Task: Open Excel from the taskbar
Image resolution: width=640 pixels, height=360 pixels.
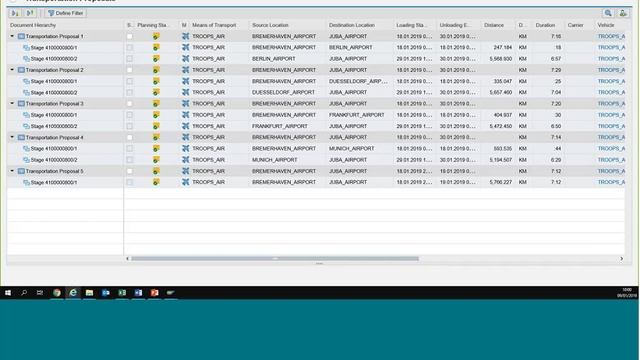Action: (122, 293)
